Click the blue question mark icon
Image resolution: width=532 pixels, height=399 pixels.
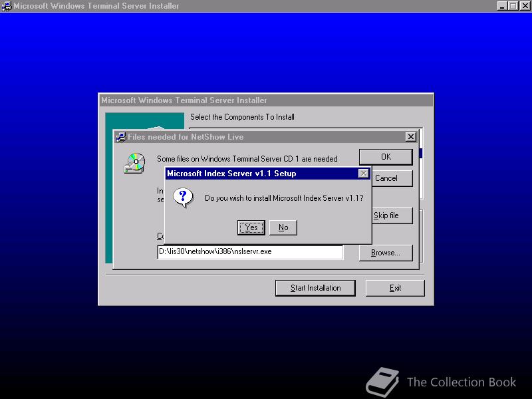click(183, 198)
